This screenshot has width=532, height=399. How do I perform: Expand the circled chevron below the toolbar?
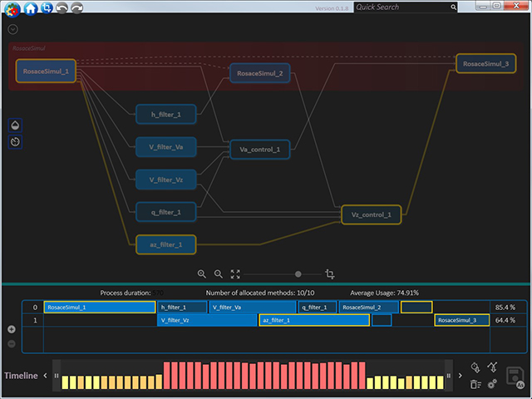tap(13, 29)
